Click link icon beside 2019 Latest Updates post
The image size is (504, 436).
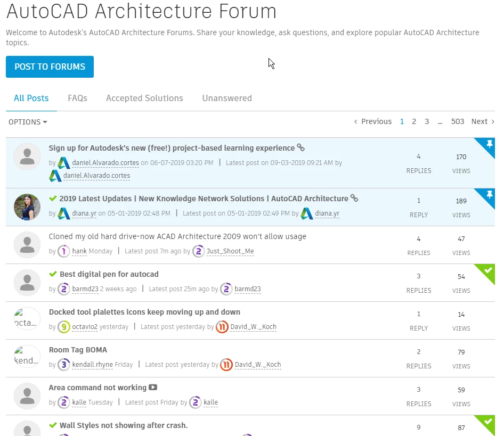[354, 198]
